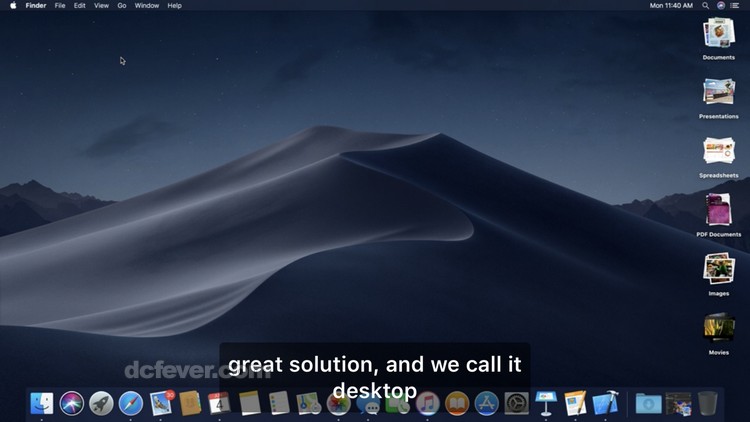Open Notes app in Dock
Image resolution: width=750 pixels, height=422 pixels.
(x=249, y=403)
